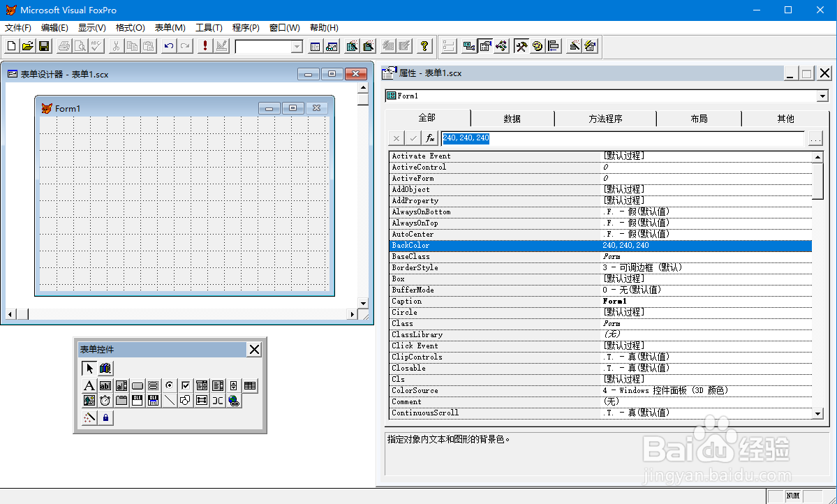Click the yellow question mark Help icon

point(424,46)
